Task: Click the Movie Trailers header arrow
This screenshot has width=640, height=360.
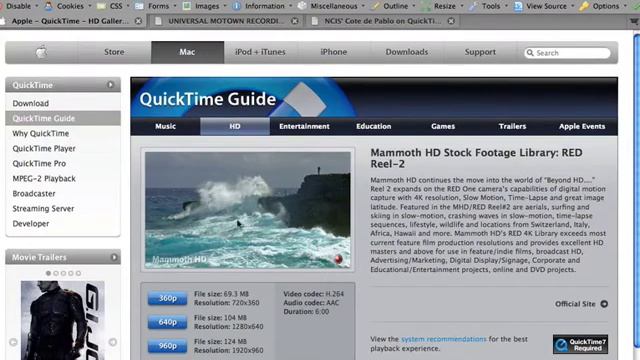Action: pyautogui.click(x=114, y=257)
